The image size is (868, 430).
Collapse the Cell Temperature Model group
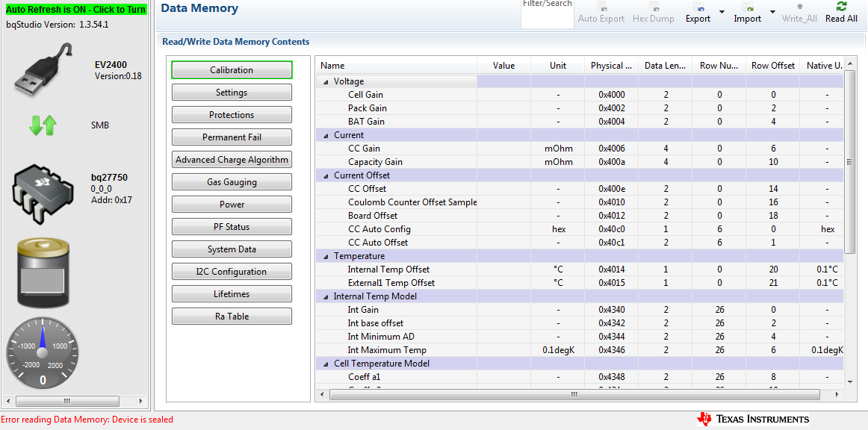[326, 364]
